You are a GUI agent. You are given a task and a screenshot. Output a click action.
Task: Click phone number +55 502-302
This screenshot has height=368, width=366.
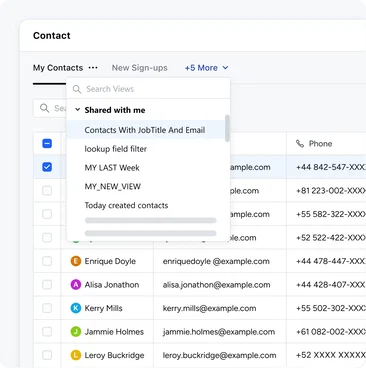pyautogui.click(x=331, y=308)
